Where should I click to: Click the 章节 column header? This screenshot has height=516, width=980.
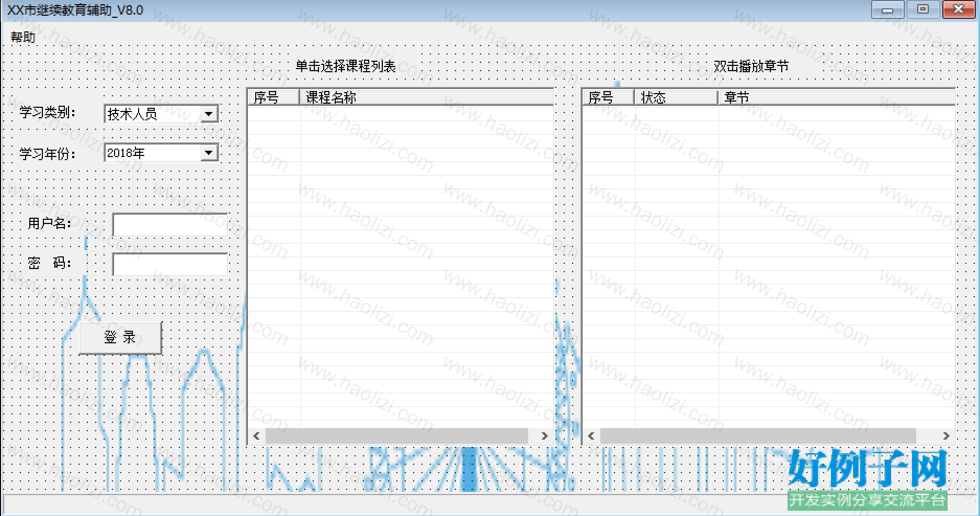point(837,97)
